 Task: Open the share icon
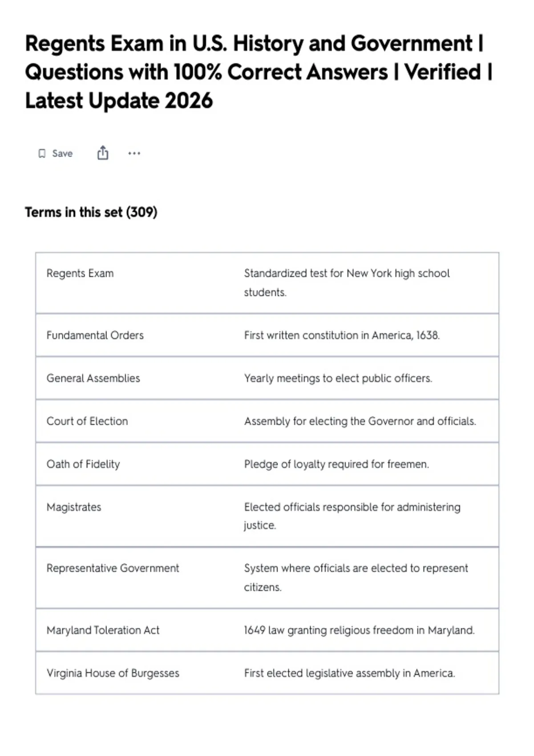[103, 153]
